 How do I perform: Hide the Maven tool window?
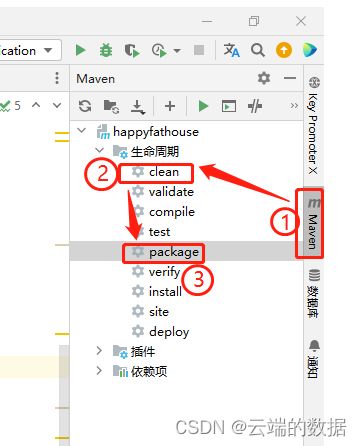point(290,78)
